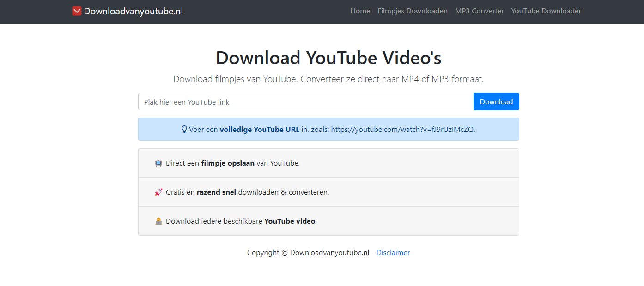This screenshot has width=644, height=286.
Task: Go to the Home menu item
Action: pyautogui.click(x=360, y=11)
